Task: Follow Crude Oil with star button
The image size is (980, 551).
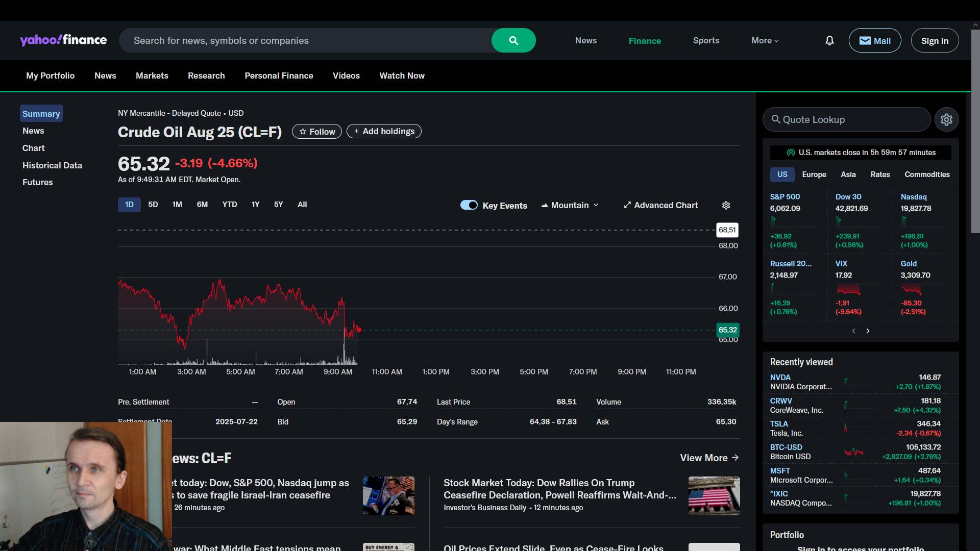Action: click(317, 131)
